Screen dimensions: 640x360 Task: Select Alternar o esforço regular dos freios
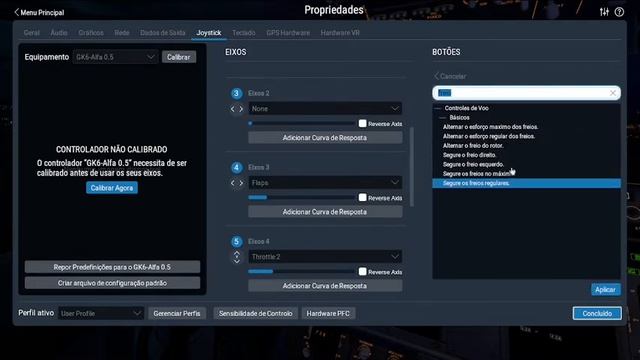click(x=489, y=136)
